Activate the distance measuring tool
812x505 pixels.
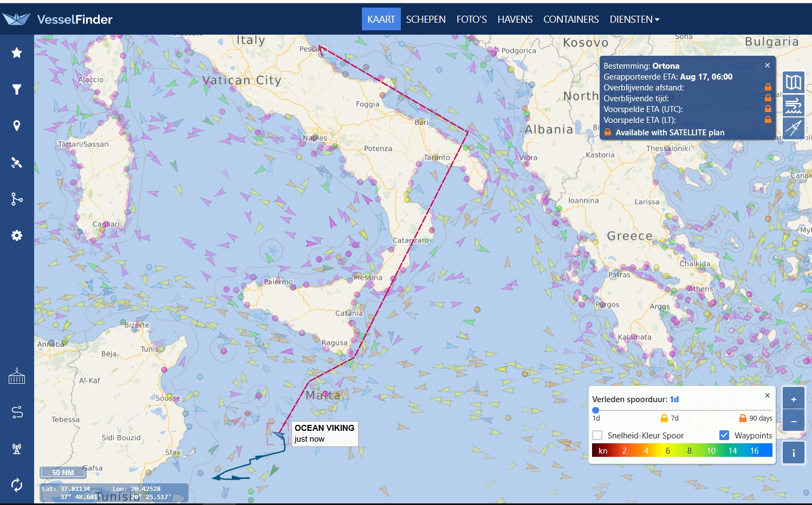[x=794, y=128]
